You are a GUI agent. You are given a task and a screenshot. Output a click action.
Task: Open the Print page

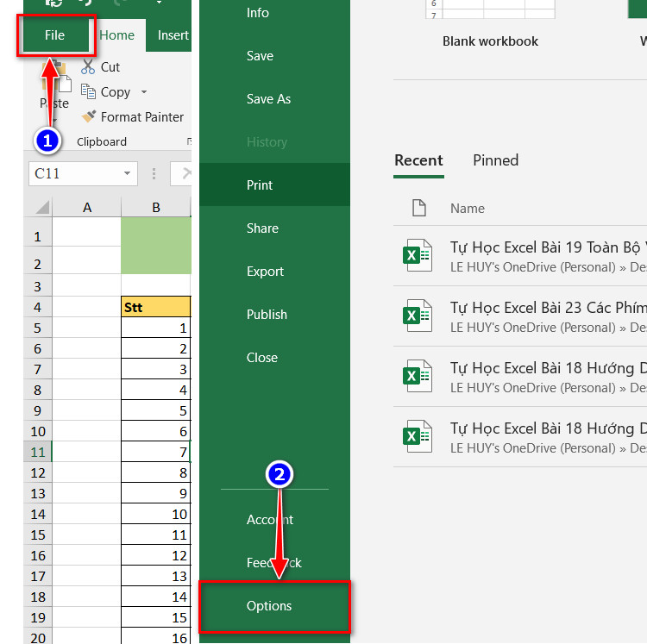(x=274, y=185)
